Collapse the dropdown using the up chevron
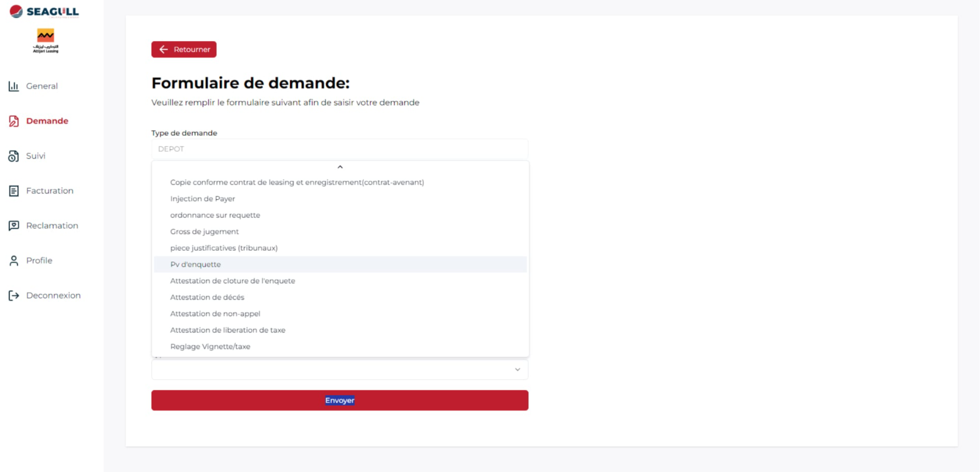 (340, 167)
